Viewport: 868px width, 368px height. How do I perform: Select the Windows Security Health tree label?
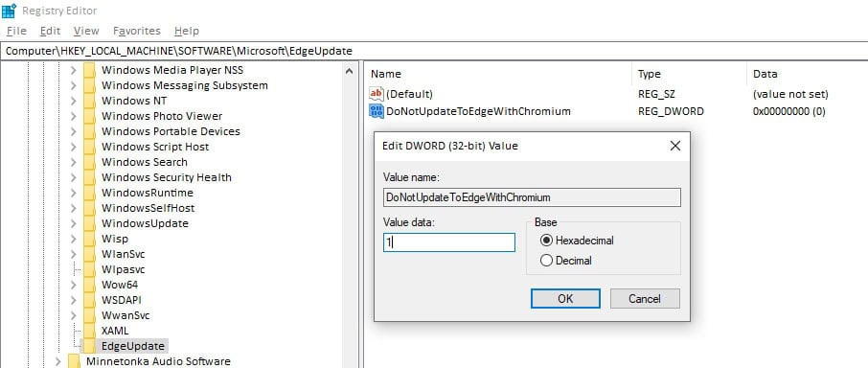point(167,177)
